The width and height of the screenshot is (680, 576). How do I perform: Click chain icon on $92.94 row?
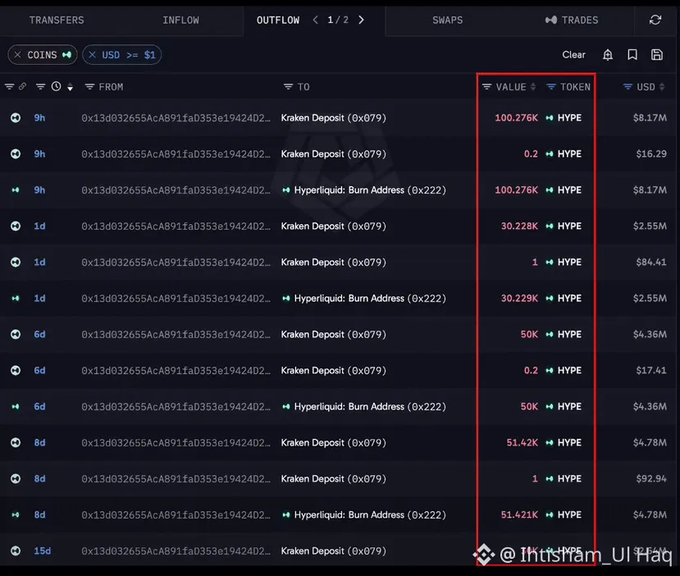[16, 479]
